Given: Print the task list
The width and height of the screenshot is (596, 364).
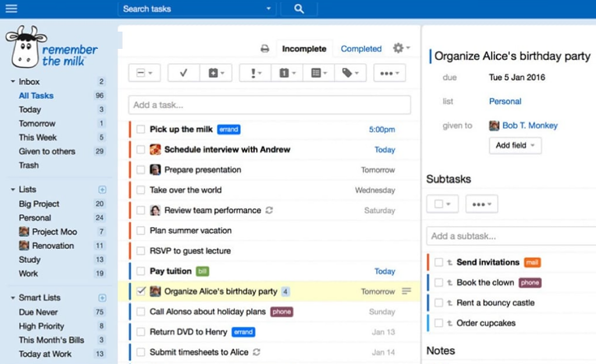Looking at the screenshot, I should click(x=265, y=49).
